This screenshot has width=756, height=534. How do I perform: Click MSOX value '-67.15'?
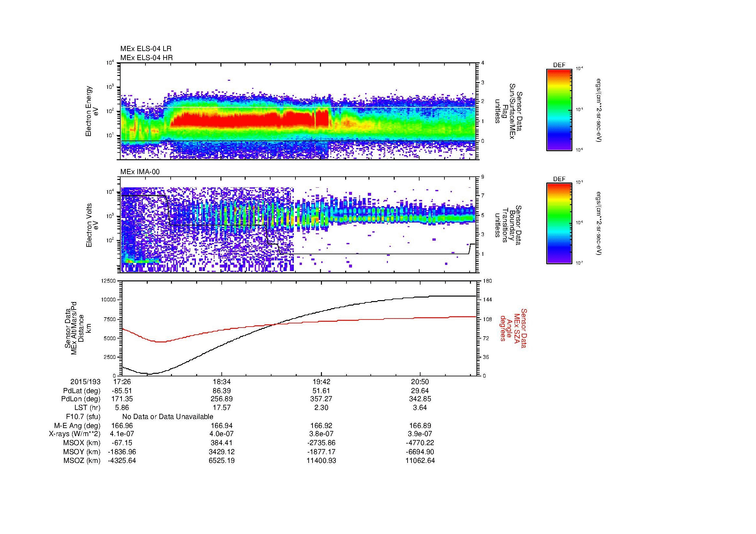pyautogui.click(x=122, y=443)
